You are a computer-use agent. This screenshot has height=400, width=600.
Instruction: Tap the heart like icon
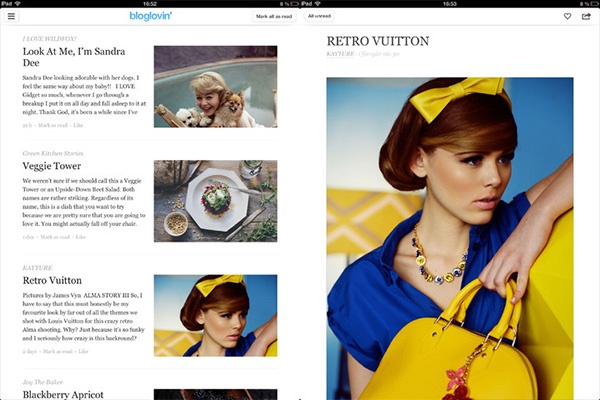pyautogui.click(x=567, y=16)
